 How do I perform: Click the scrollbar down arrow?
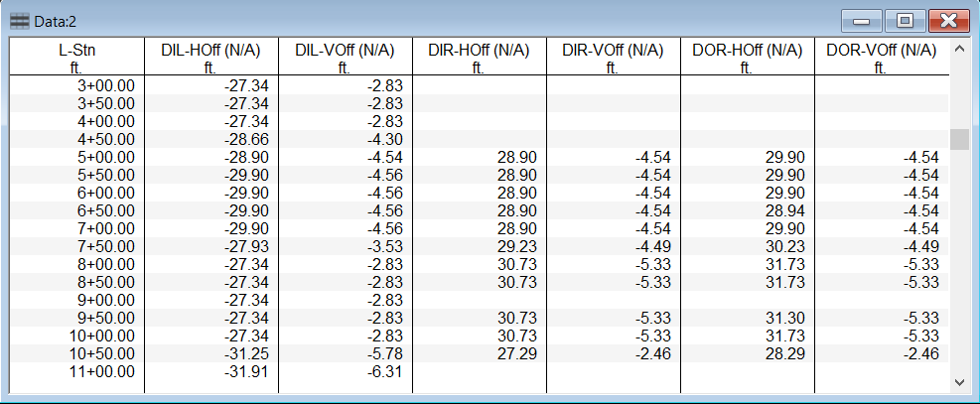(x=959, y=381)
